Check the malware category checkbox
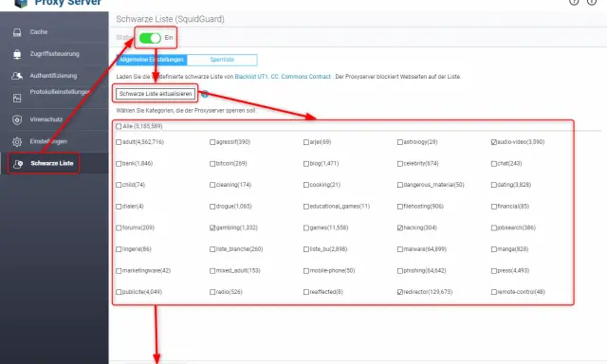The height and width of the screenshot is (364, 607). pyautogui.click(x=400, y=249)
